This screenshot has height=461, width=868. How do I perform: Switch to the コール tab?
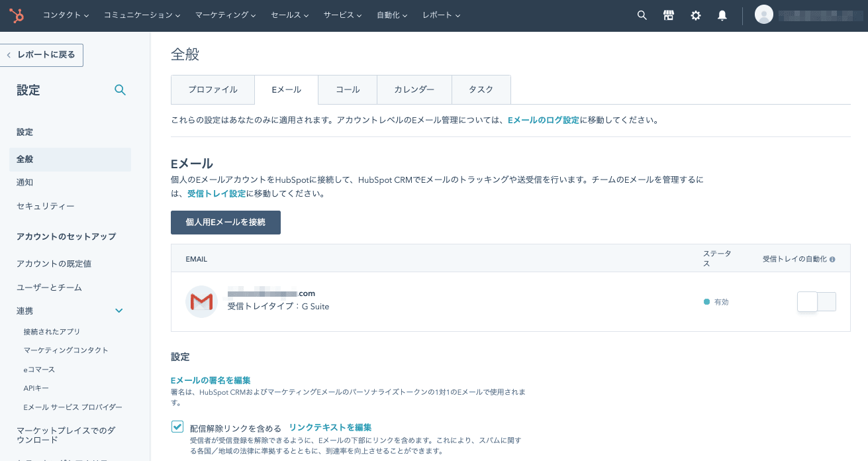pyautogui.click(x=348, y=89)
